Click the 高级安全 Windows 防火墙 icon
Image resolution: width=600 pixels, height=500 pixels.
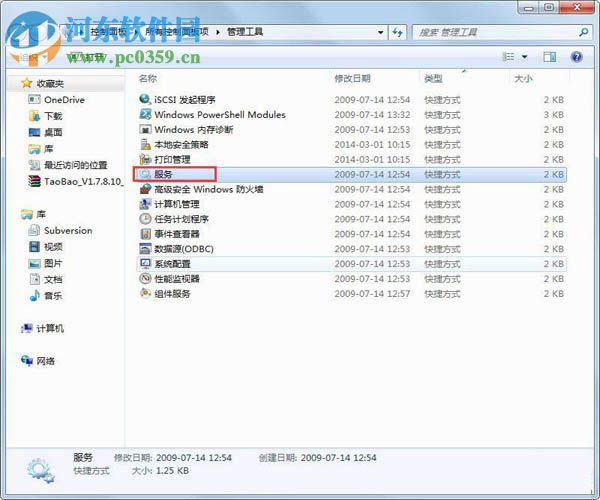[x=145, y=189]
